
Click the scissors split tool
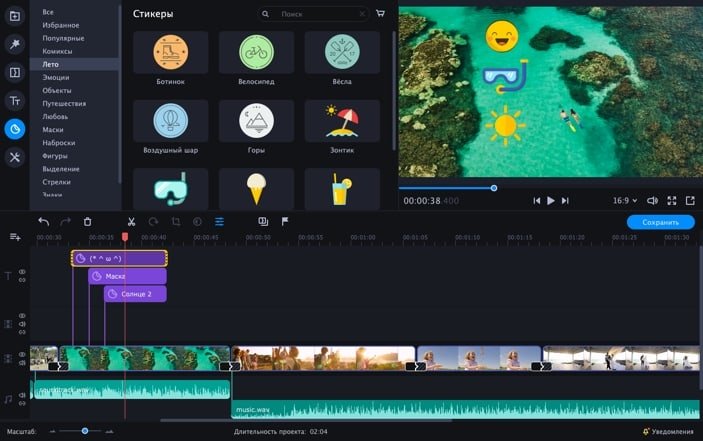click(130, 222)
